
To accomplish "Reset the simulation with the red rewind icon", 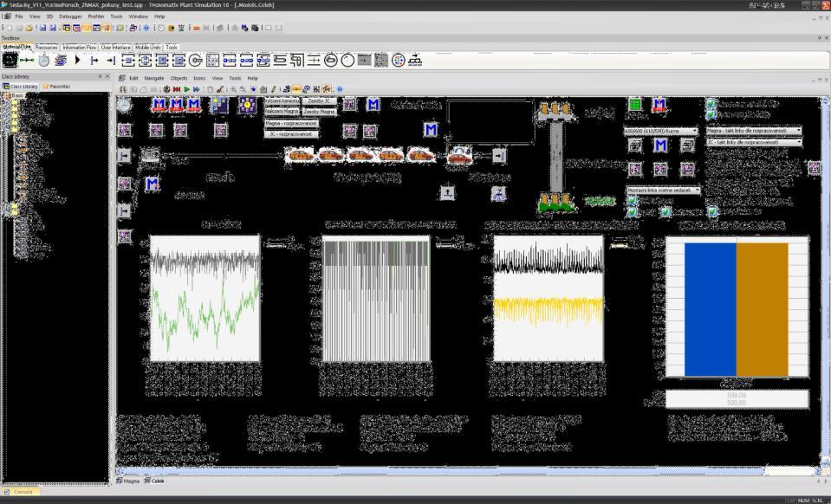I will pos(177,89).
